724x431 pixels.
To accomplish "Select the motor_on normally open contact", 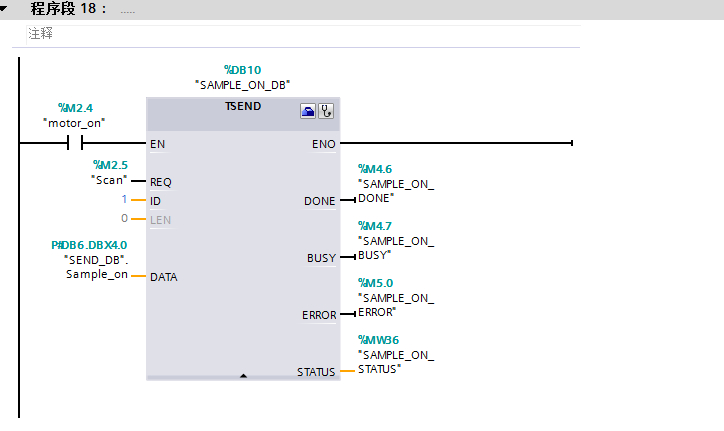I will tap(75, 143).
